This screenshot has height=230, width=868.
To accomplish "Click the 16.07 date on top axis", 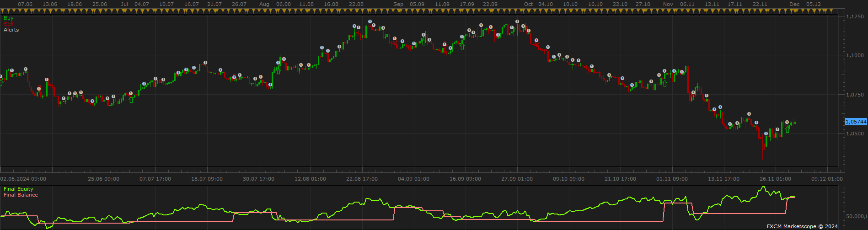I will 192,4.
